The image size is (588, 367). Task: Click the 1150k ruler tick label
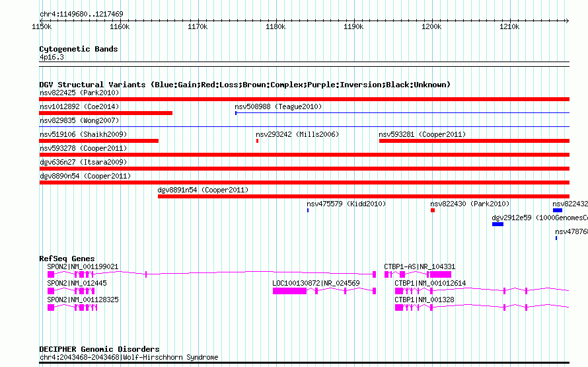42,26
